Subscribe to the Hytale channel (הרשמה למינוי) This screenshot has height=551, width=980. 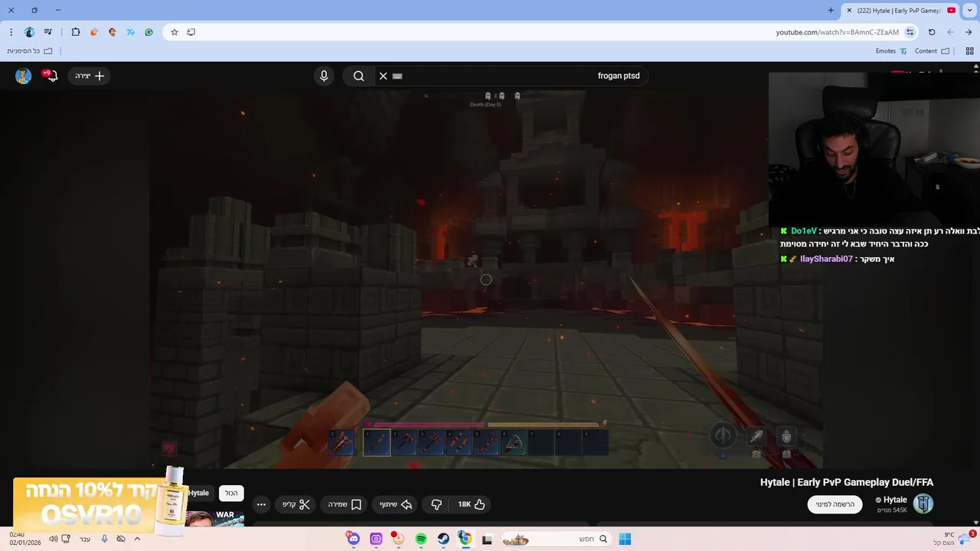point(835,504)
